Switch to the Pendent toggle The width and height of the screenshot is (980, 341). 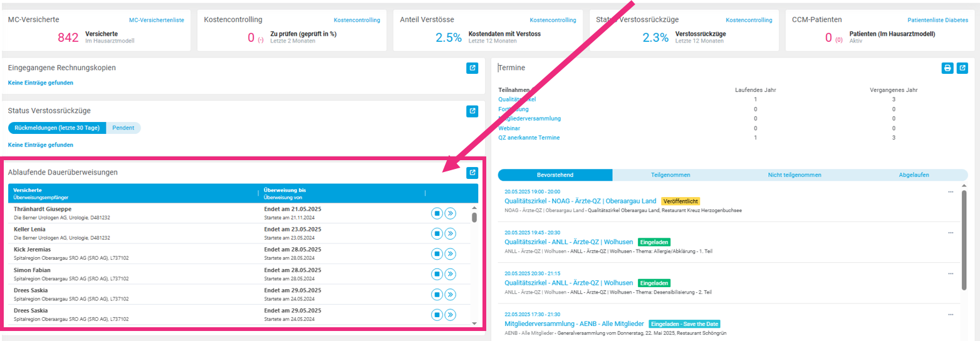tap(123, 128)
